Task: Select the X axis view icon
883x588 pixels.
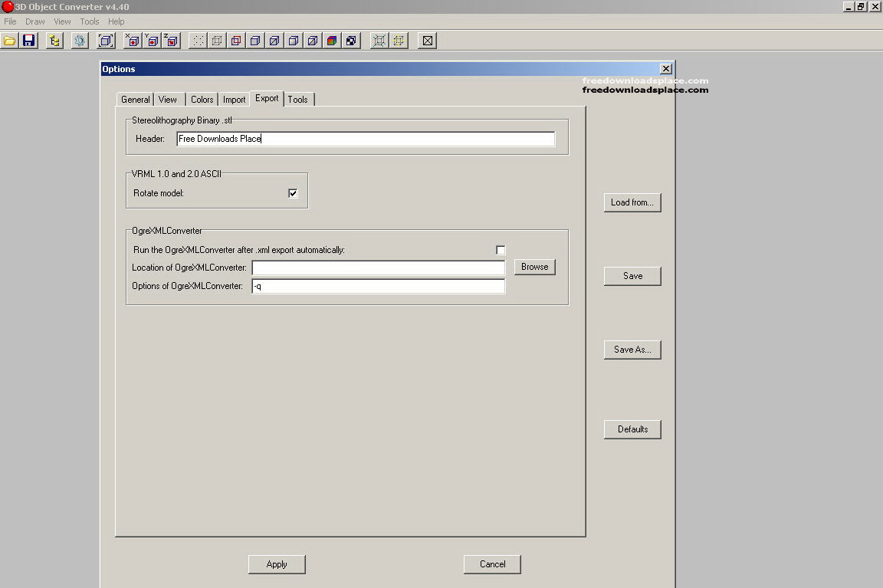Action: tap(133, 41)
